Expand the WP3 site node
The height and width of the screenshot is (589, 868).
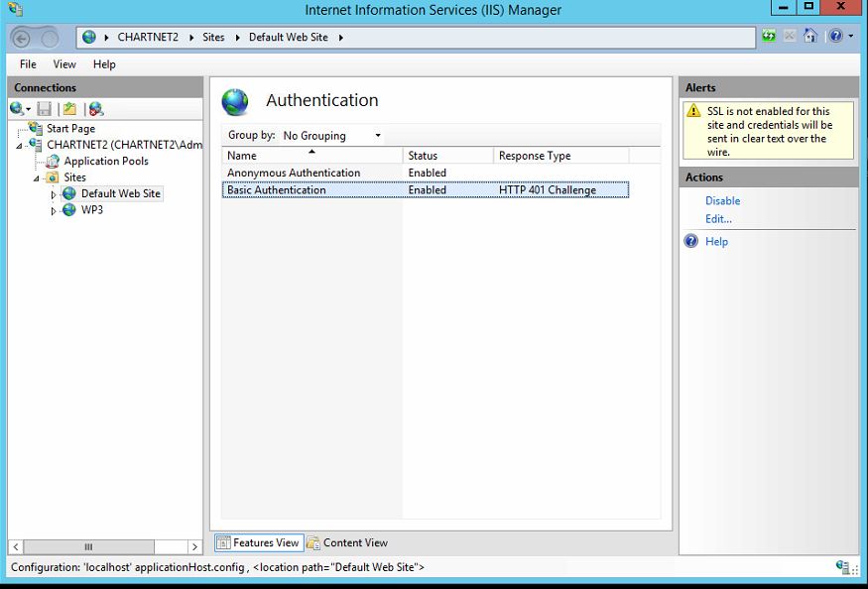point(54,211)
